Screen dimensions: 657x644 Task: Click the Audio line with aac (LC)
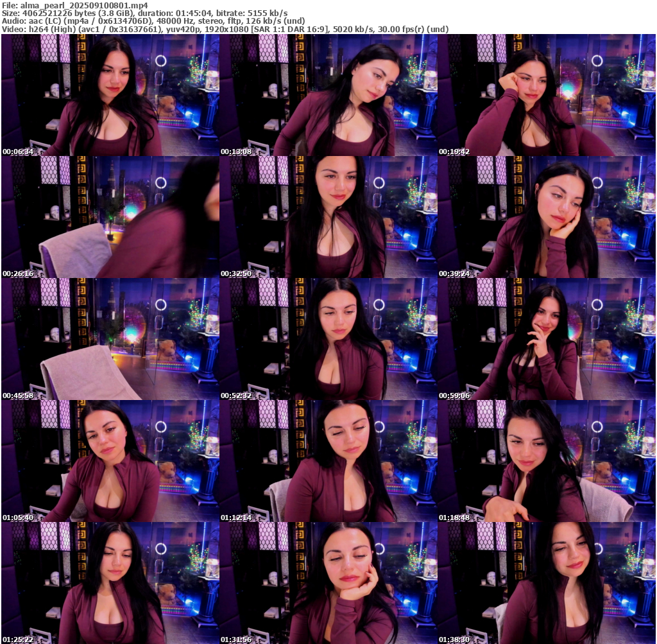pos(153,21)
